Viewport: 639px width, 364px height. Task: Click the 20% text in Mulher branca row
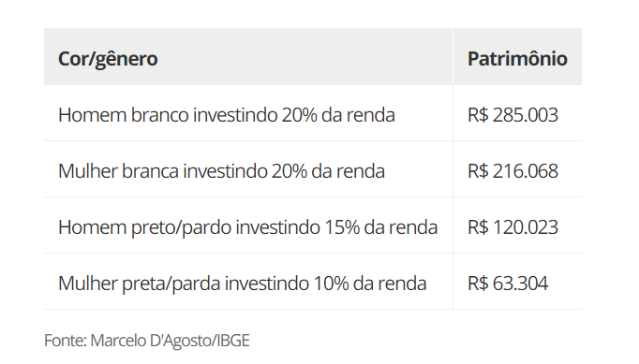290,171
